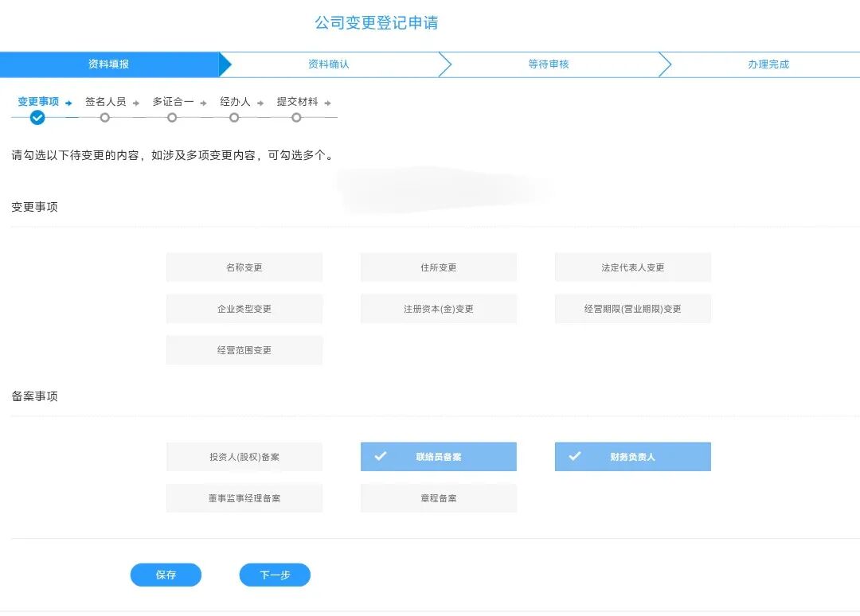860x616 pixels.
Task: Click the checkmark icon on 财务负责人
Action: click(575, 456)
